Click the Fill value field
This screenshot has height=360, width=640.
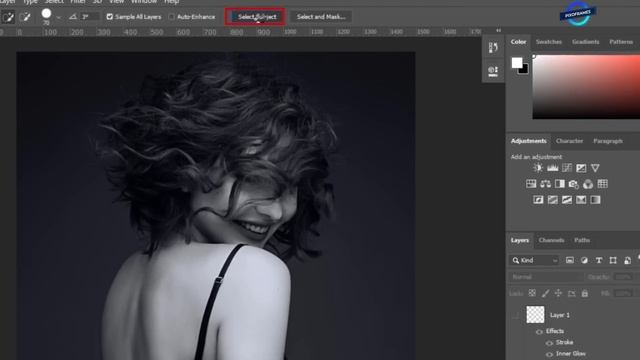coord(623,293)
